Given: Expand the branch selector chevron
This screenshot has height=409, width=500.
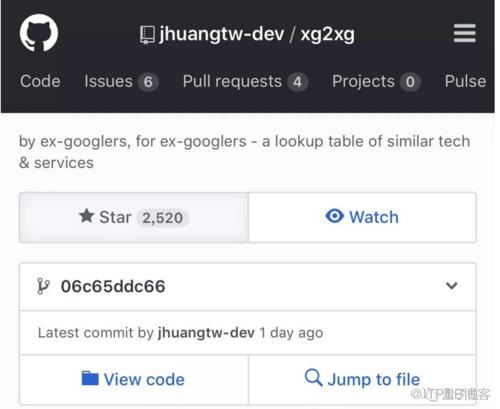Looking at the screenshot, I should (452, 286).
